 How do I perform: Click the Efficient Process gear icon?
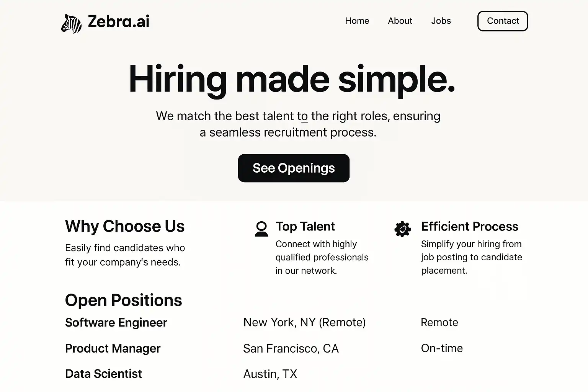[402, 229]
